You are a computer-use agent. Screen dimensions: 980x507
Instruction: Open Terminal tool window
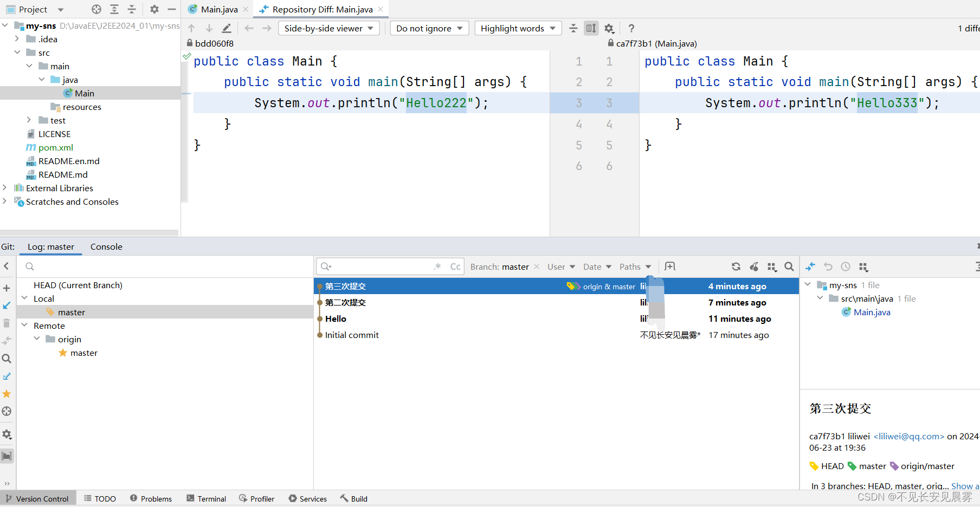tap(206, 498)
